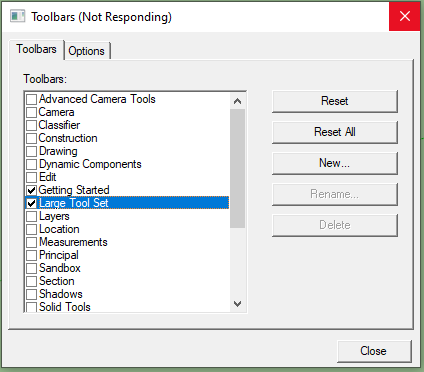This screenshot has width=424, height=372.
Task: Click the Reset button
Action: 335,101
